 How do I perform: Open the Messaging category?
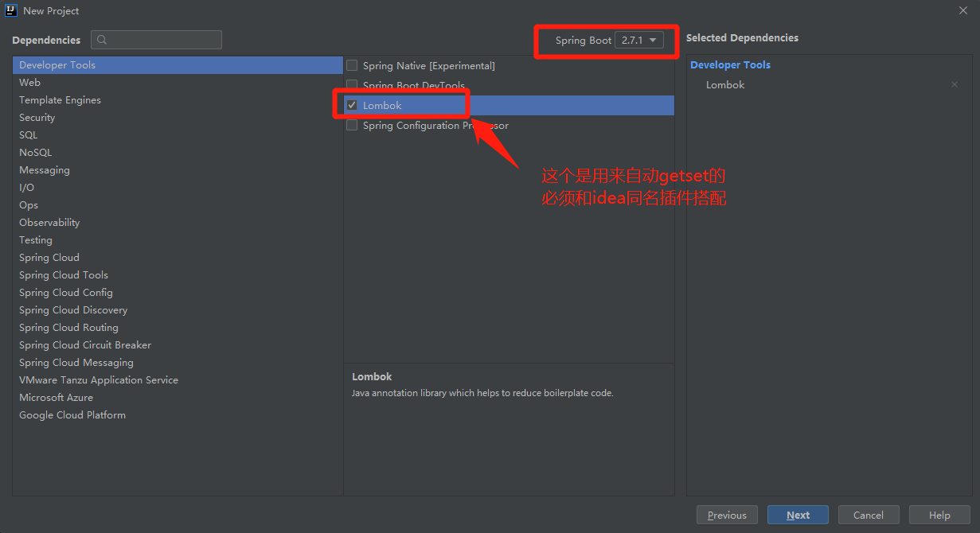178,170
